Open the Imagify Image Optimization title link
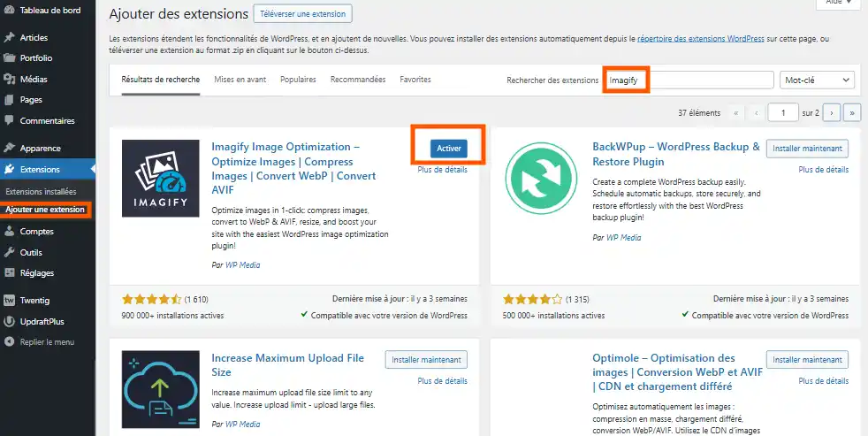868x436 pixels. (293, 168)
